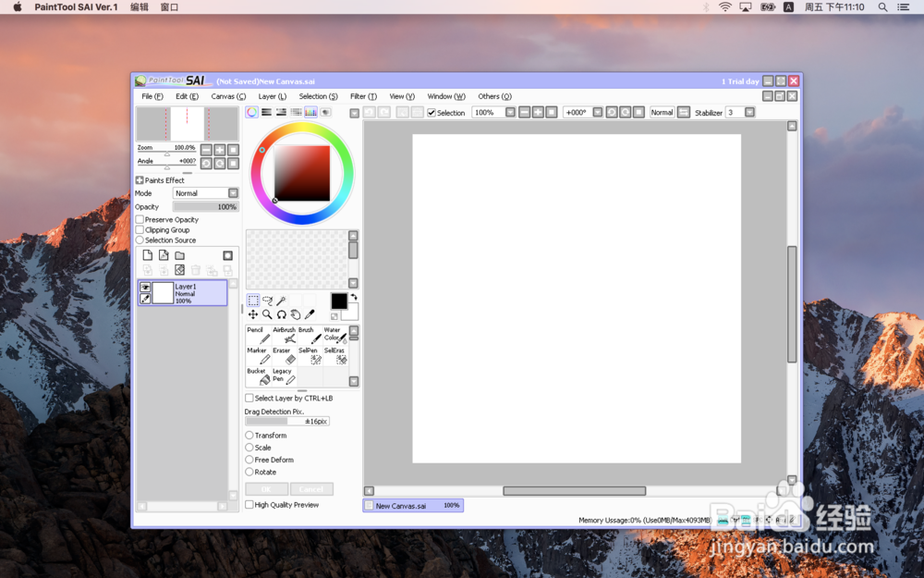Click the black foreground color swatch
The height and width of the screenshot is (578, 924).
(x=339, y=301)
